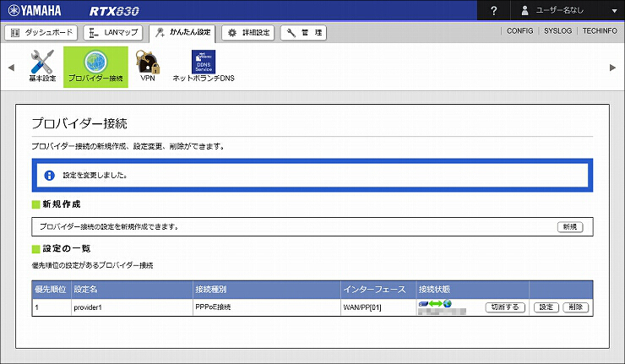The width and height of the screenshot is (625, 364).
Task: Click the PPPoE接続 connection type cell
Action: click(x=267, y=307)
